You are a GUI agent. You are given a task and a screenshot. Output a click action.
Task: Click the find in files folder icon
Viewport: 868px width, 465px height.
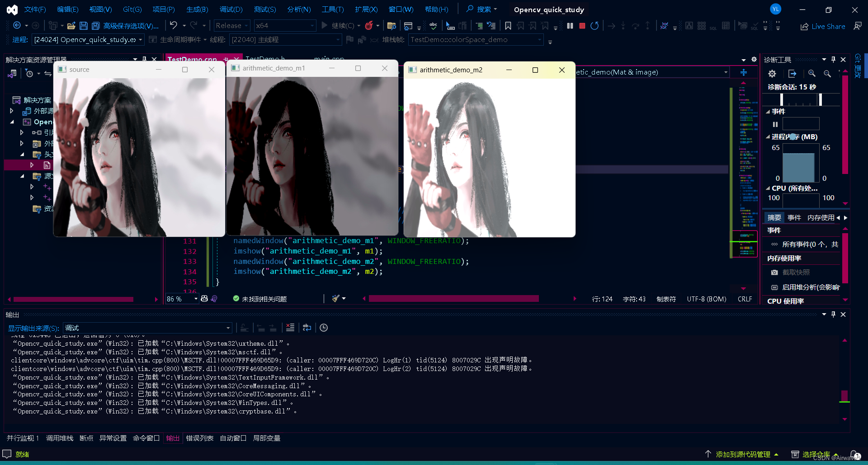point(392,26)
